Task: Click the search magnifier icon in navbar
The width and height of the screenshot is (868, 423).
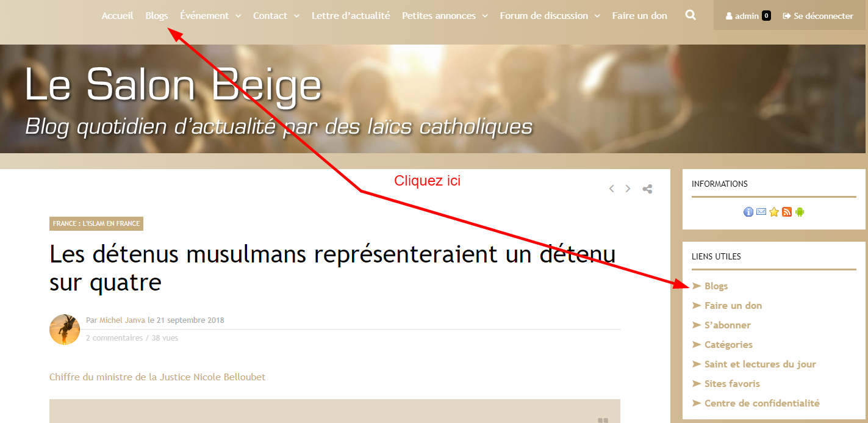Action: [x=690, y=15]
